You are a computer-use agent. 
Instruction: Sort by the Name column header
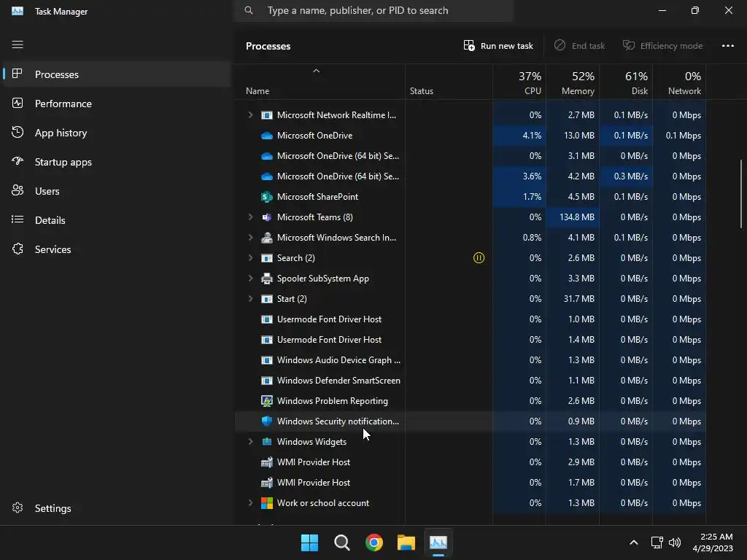(320, 83)
